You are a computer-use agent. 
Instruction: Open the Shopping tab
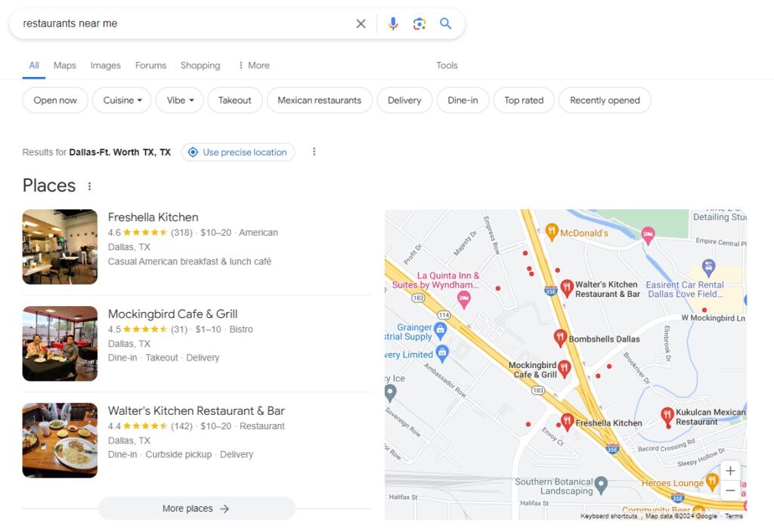coord(200,65)
